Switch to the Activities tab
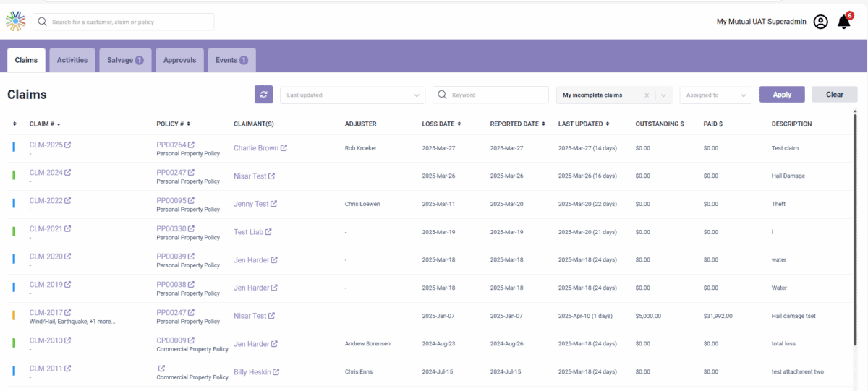This screenshot has width=868, height=391. pos(72,60)
